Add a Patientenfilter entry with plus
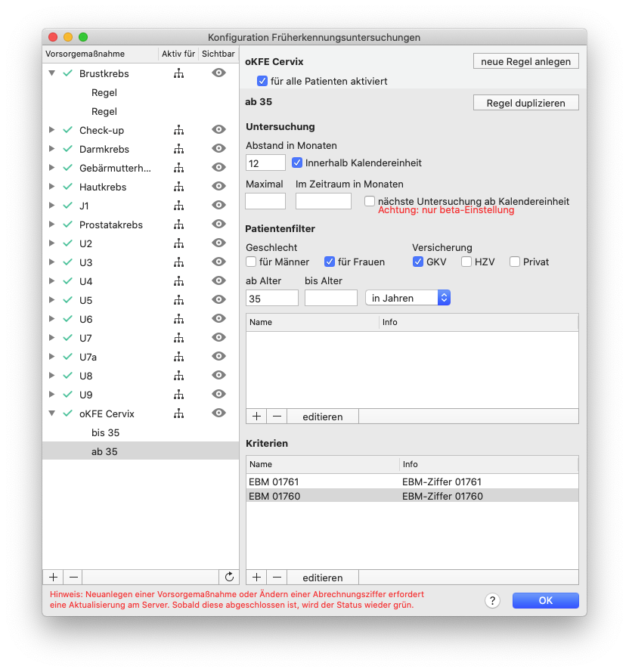Viewport: 629px width, 672px height. pos(256,417)
